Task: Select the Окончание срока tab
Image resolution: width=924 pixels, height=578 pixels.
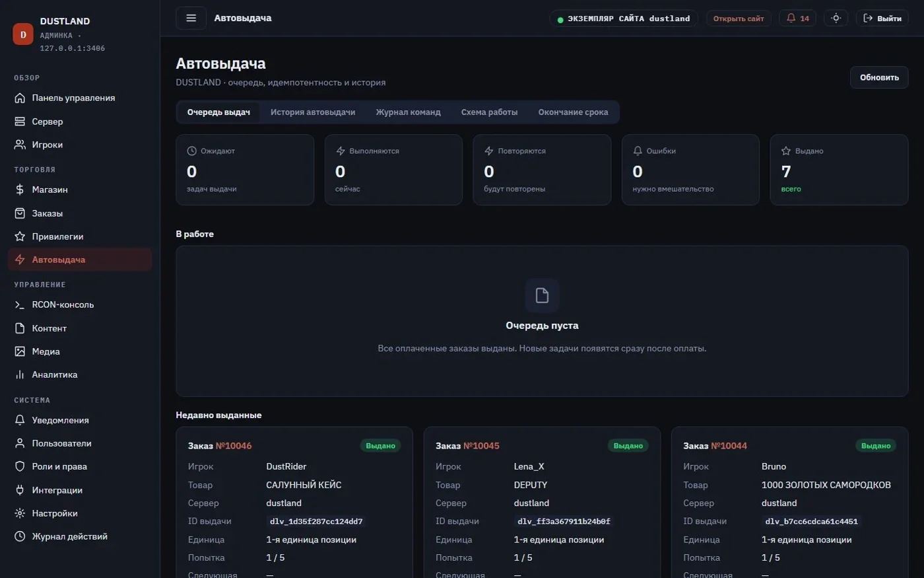Action: (x=573, y=112)
